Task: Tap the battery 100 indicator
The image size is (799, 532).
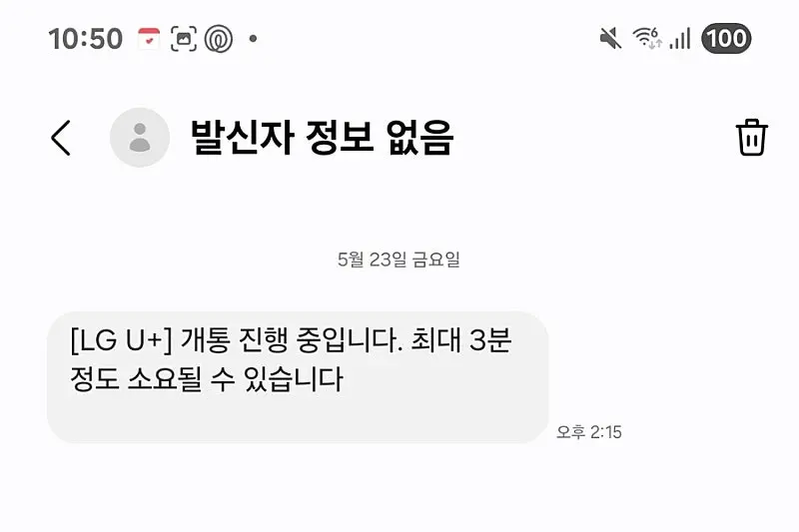Action: (x=726, y=38)
